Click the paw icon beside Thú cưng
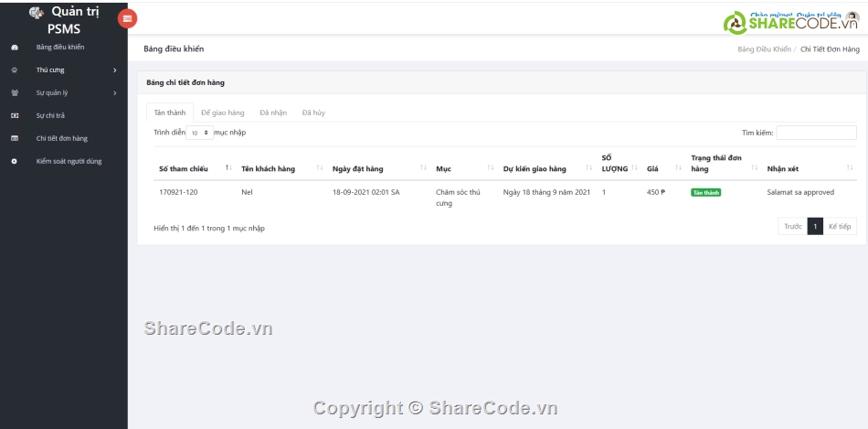 (14, 70)
